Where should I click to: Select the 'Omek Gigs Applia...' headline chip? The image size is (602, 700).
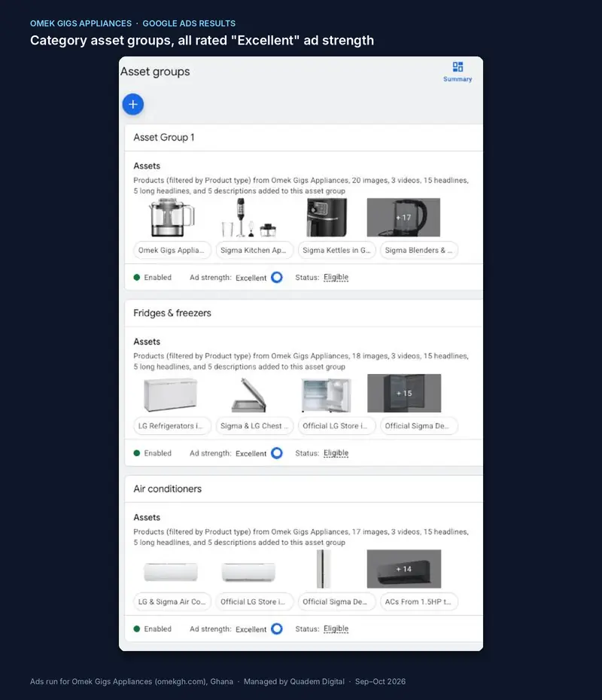[172, 250]
